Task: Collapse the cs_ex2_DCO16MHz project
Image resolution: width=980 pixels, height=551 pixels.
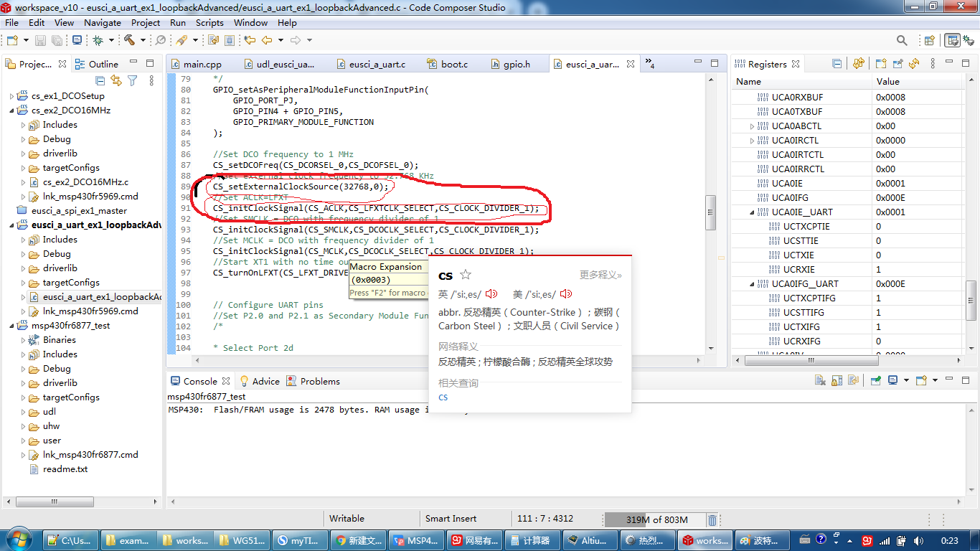Action: (x=11, y=110)
